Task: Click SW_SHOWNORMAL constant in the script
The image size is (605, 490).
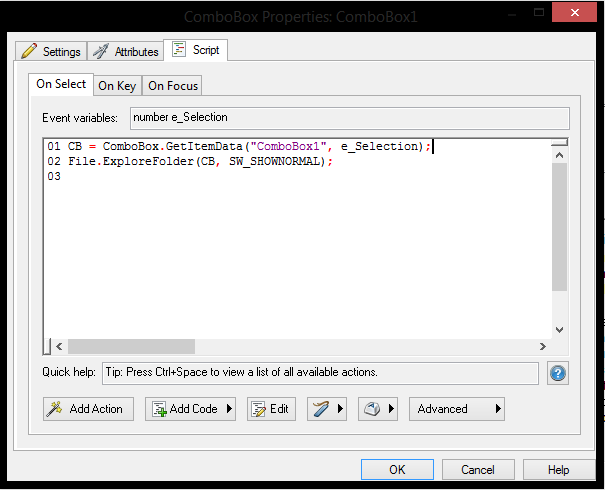Action: tap(274, 161)
